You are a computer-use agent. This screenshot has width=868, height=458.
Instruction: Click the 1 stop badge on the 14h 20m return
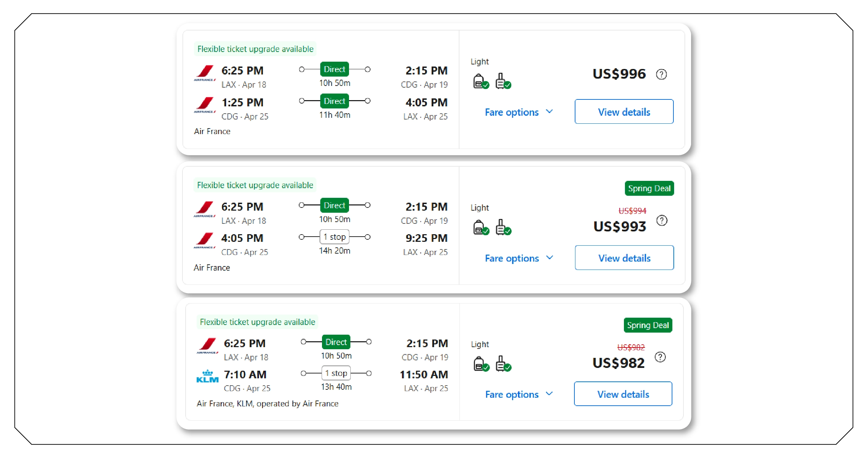coord(334,237)
